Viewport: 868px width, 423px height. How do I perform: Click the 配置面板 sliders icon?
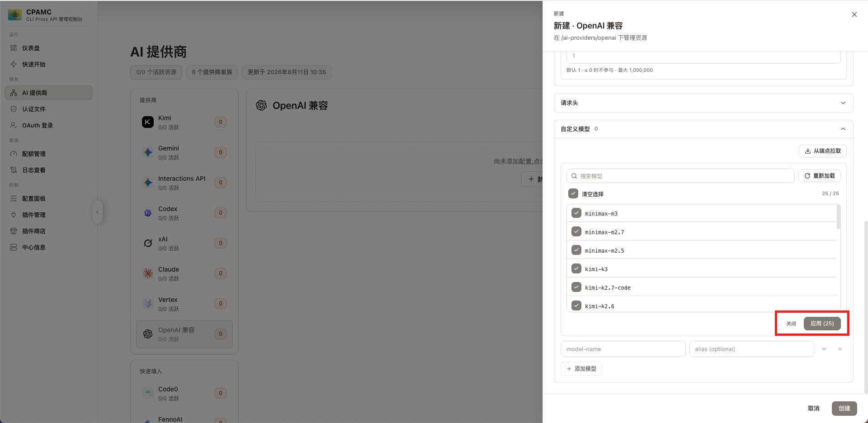coord(14,198)
